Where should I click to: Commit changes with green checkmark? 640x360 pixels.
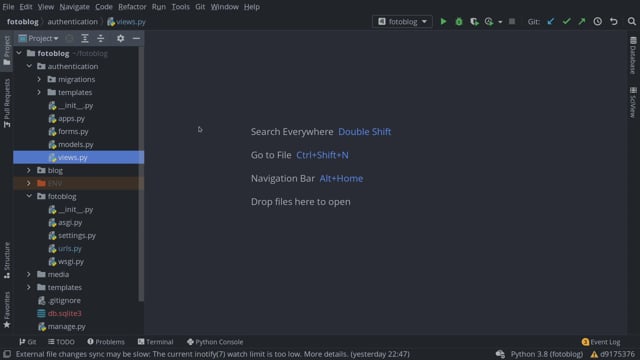[x=566, y=22]
